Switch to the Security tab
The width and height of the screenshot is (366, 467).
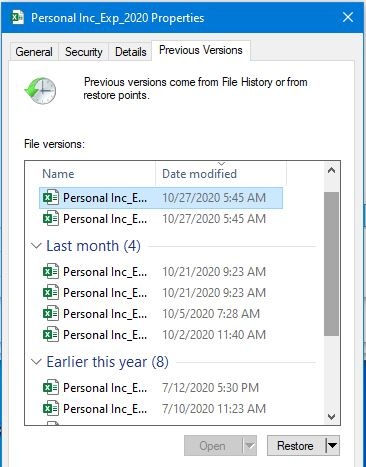point(83,52)
